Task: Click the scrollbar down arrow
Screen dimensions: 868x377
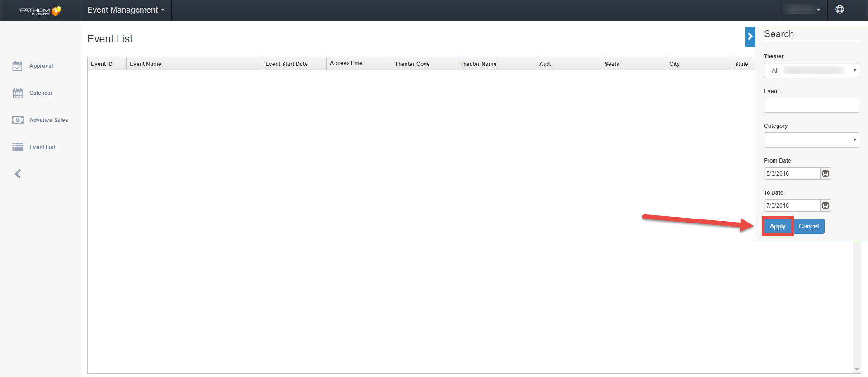Action: pos(857,369)
